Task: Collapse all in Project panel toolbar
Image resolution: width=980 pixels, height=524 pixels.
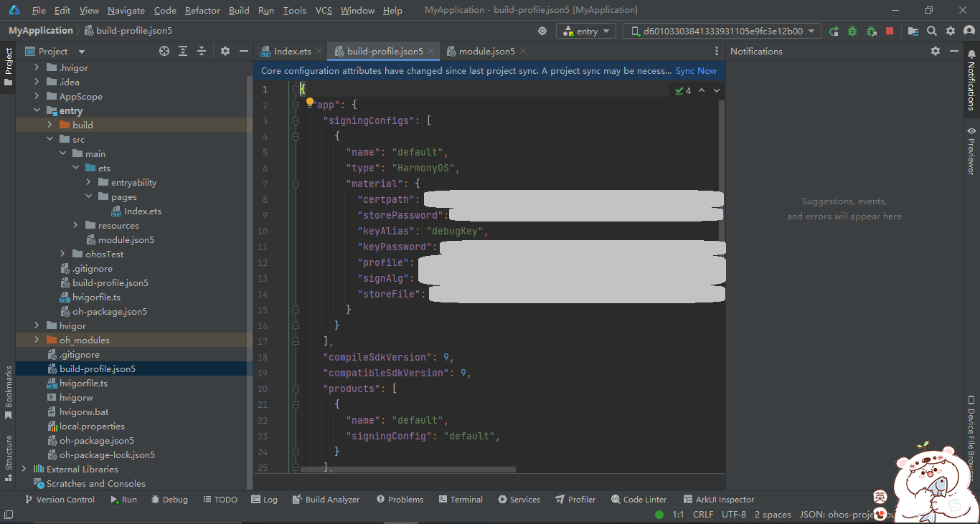Action: 202,51
